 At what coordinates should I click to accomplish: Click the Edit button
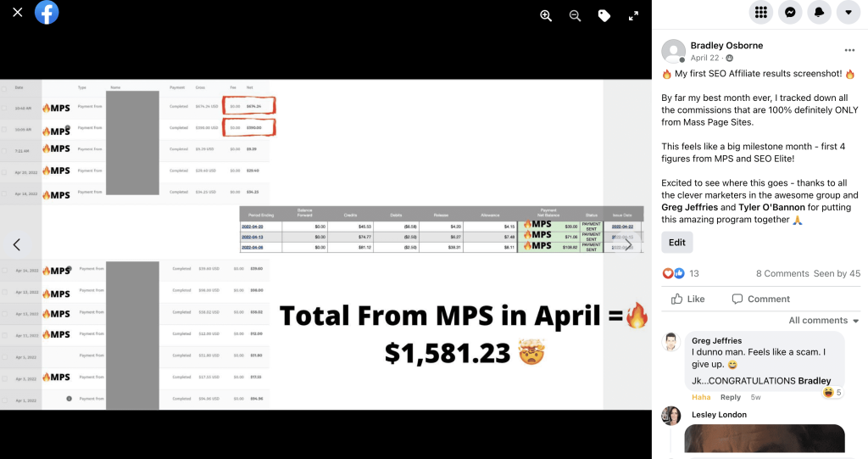677,243
